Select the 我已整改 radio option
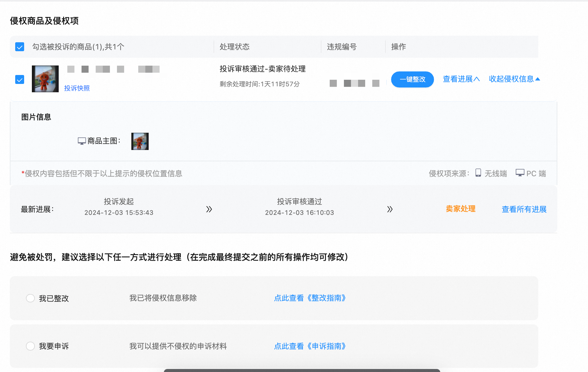 coord(30,298)
